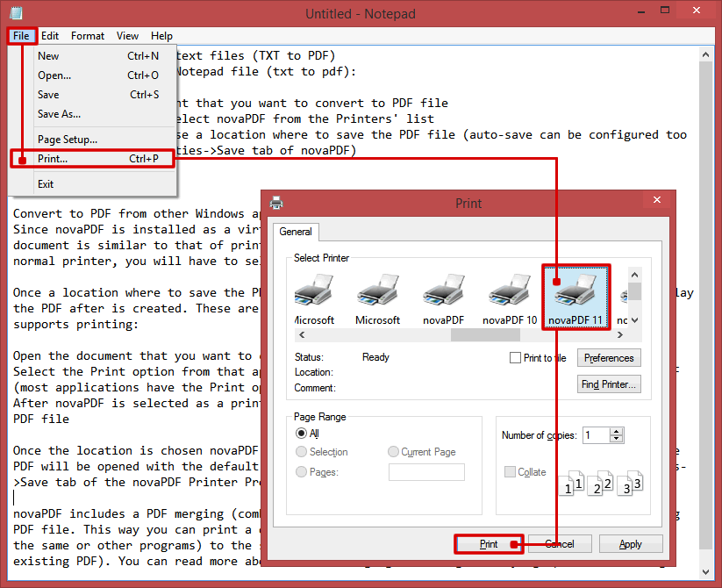Click the Pages range input field
The width and height of the screenshot is (722, 588).
point(426,472)
